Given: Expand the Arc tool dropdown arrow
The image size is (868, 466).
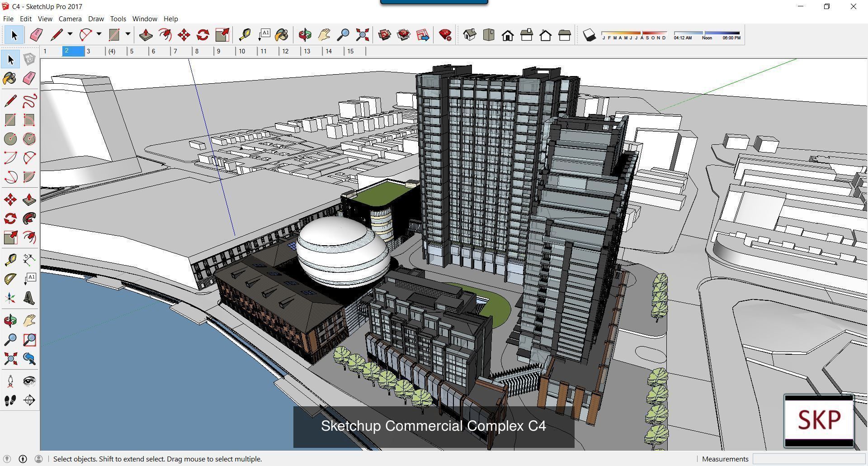Looking at the screenshot, I should (99, 34).
